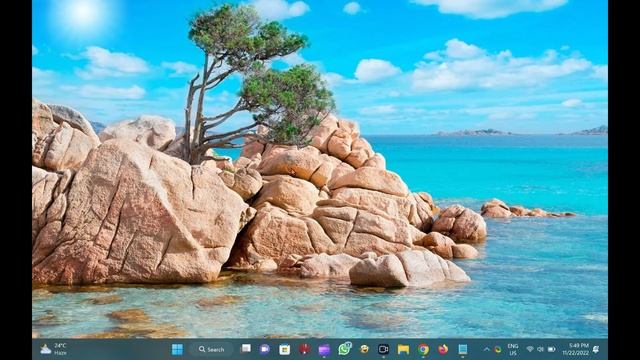The width and height of the screenshot is (640, 360).
Task: Open the blue document app icon
Action: [462, 349]
